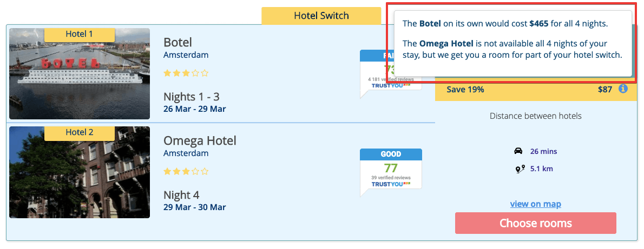Click Amsterdam under the Omega Hotel name
The image size is (644, 249).
[186, 153]
